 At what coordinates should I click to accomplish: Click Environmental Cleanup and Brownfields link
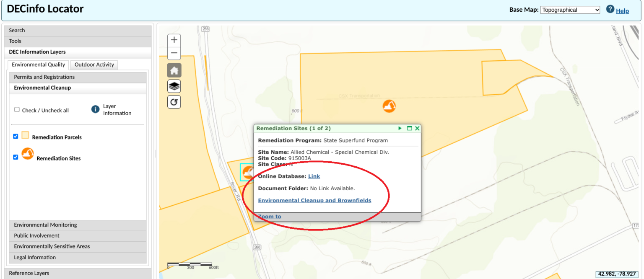314,200
